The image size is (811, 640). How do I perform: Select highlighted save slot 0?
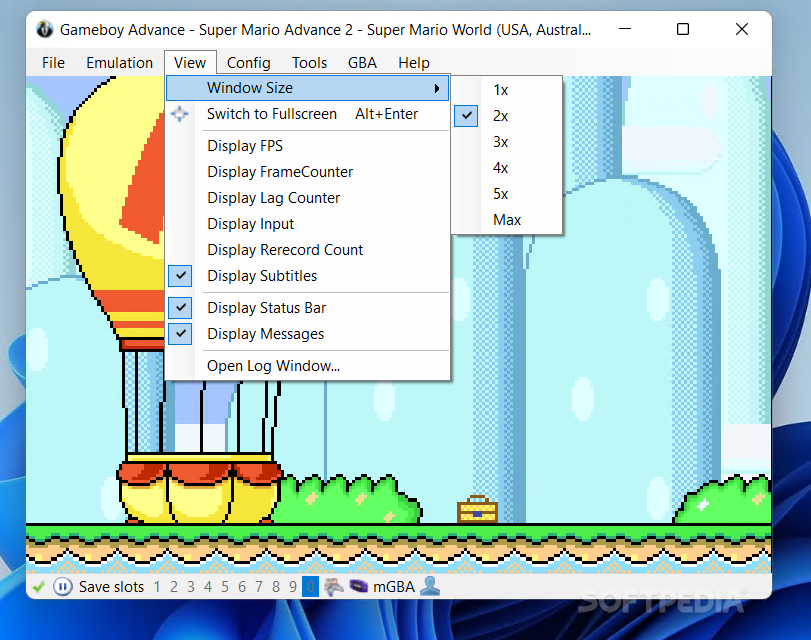pyautogui.click(x=310, y=587)
